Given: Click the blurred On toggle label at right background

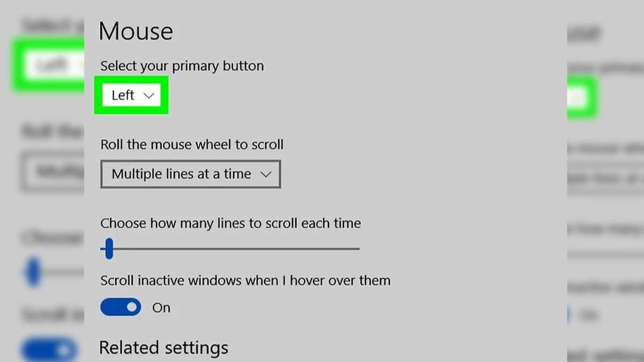Looking at the screenshot, I should (588, 315).
